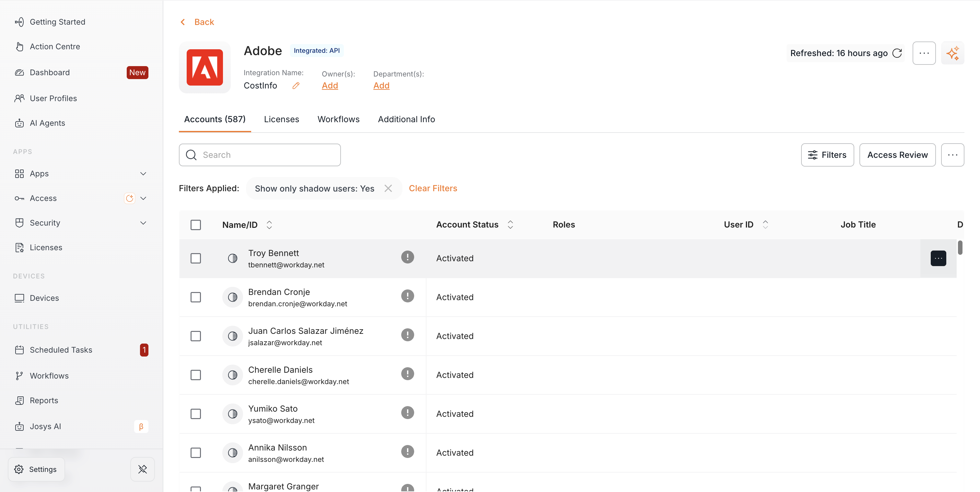Open Workflows in sidebar utilities
This screenshot has width=980, height=492.
pyautogui.click(x=42, y=376)
